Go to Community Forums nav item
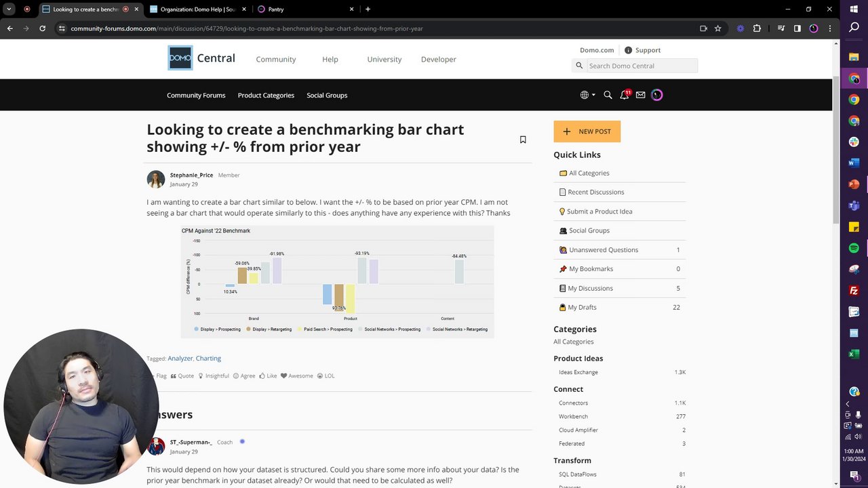Image resolution: width=868 pixels, height=488 pixels. [x=196, y=95]
